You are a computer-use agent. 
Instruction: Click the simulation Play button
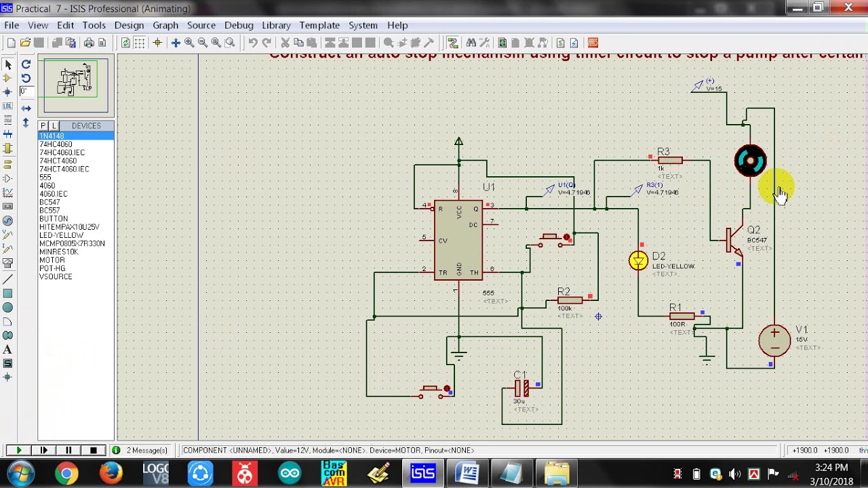[x=18, y=450]
